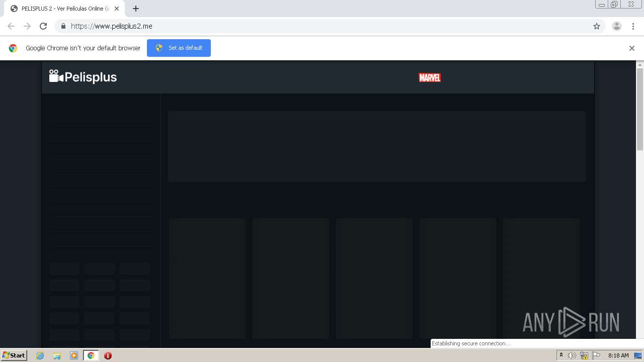Screen dimensions: 644x362
Task: Click the infobar text about default browser
Action: [x=83, y=48]
